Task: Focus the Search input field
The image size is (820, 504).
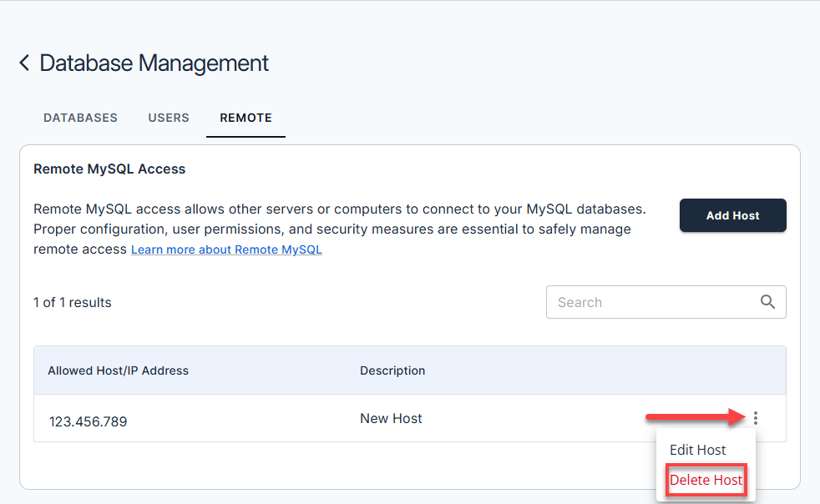Action: point(651,302)
